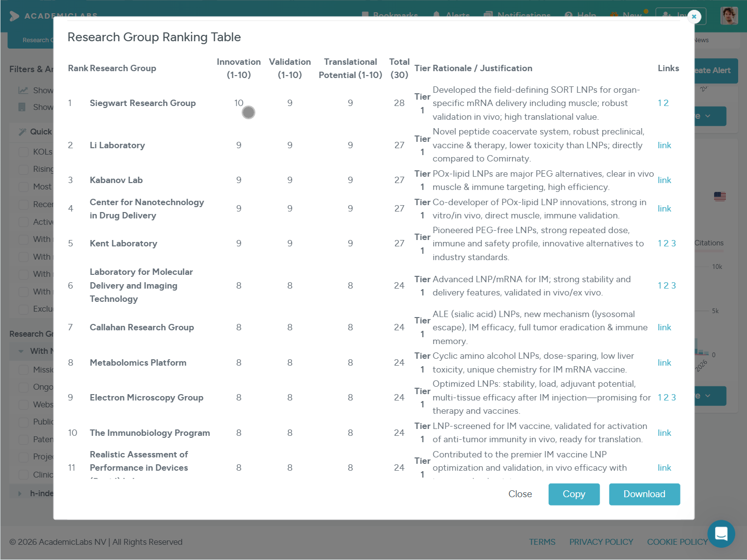
Task: Enable the Clinic... research group checkbox
Action: pyautogui.click(x=23, y=475)
